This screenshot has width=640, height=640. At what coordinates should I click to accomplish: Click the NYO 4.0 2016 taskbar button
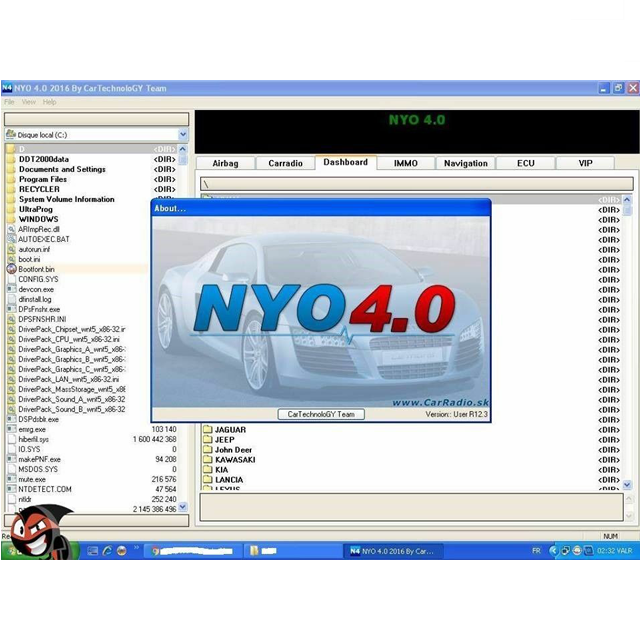point(394,551)
